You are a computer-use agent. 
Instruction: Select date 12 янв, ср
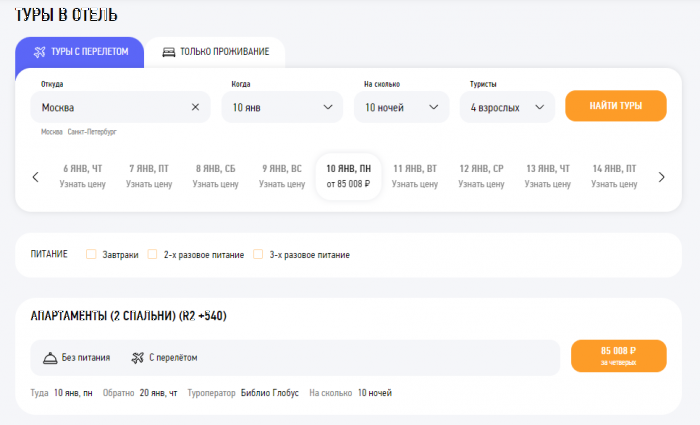[x=481, y=176]
